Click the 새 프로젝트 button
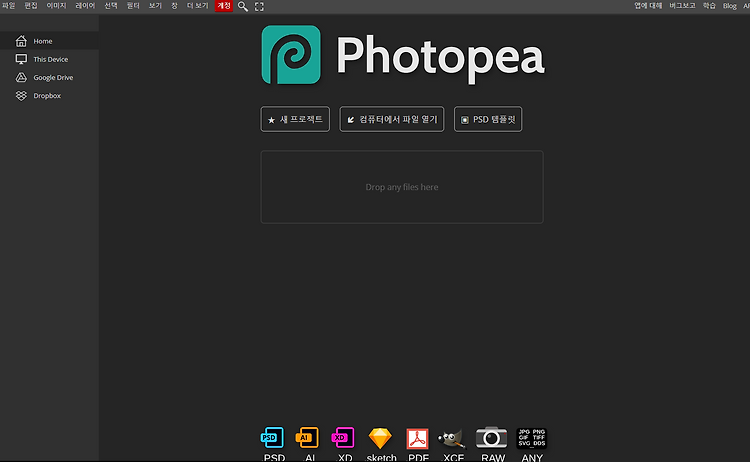 coord(295,119)
